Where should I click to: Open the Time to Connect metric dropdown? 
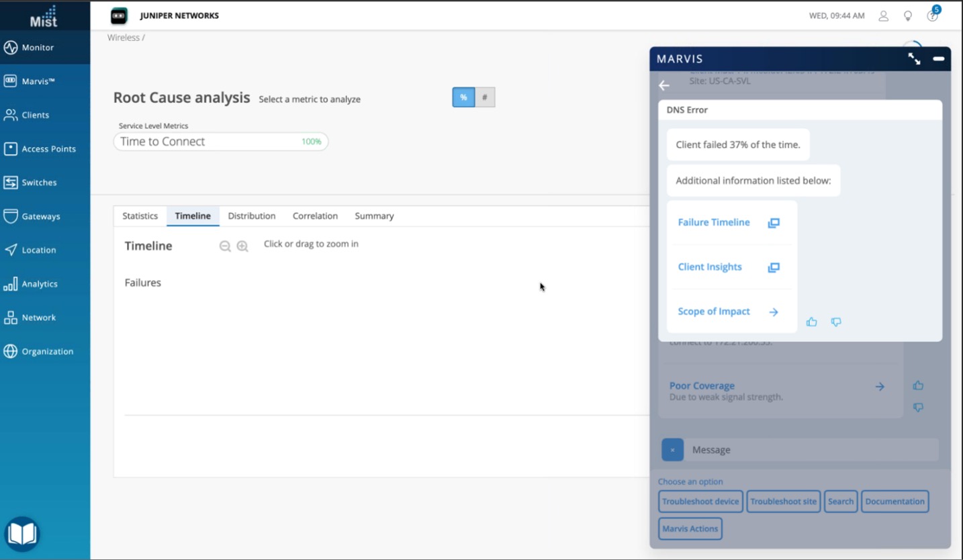coord(220,142)
